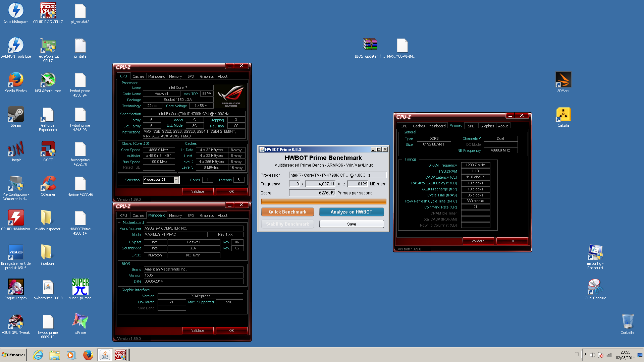
Task: Launch Catzilla desktop shortcut
Action: pos(563,117)
